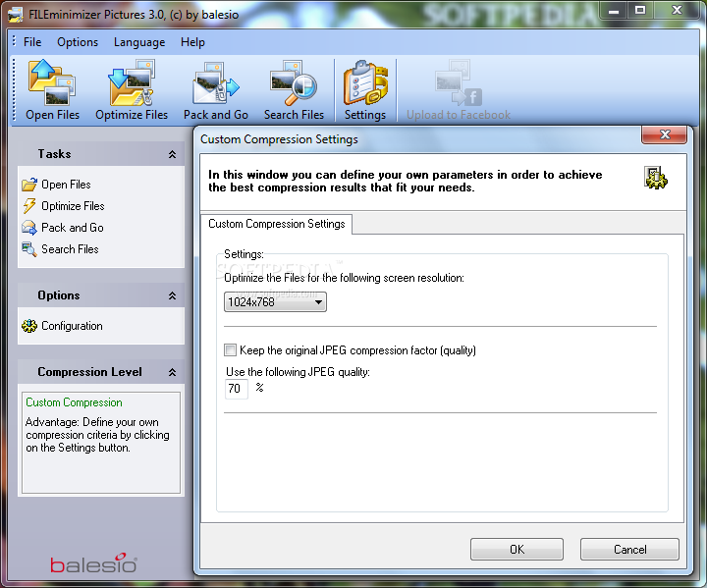Click the lightning icon beside Optimize Files task
Viewport: 707px width, 588px height.
(x=29, y=206)
